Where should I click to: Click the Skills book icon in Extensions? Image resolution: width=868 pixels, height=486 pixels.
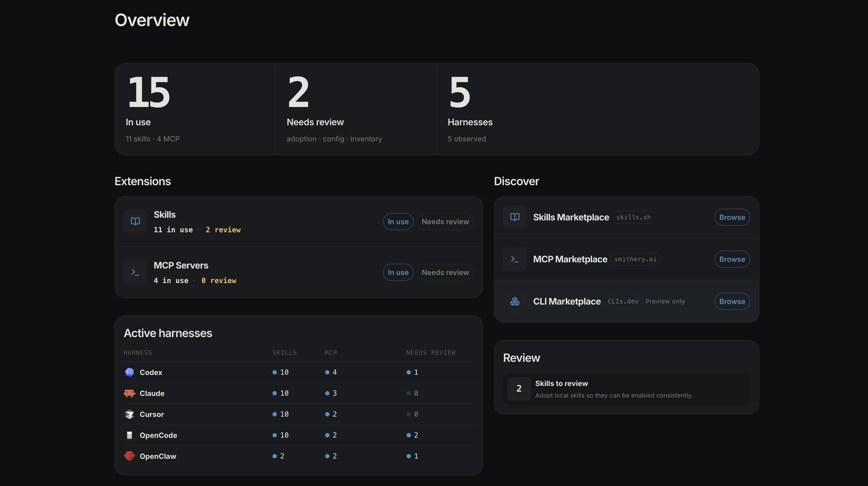point(135,221)
